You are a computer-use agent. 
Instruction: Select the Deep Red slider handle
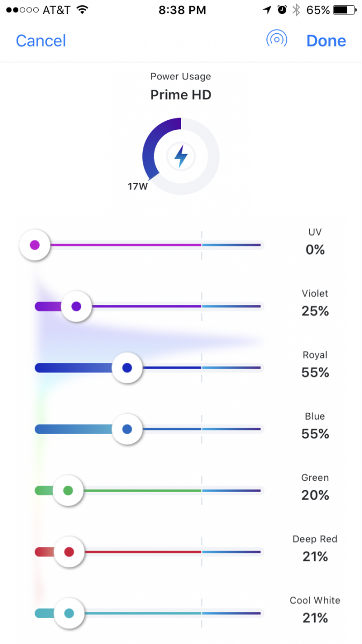point(69,552)
